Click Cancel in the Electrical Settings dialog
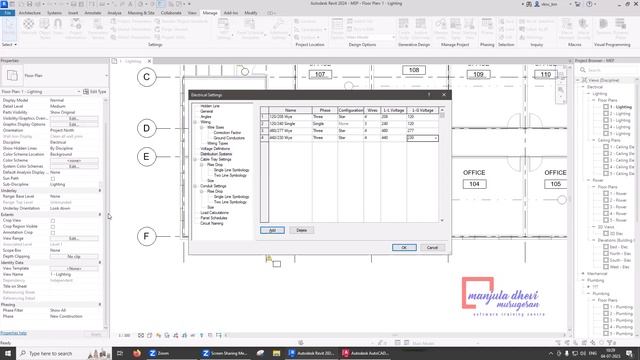640x360 pixels. tap(432, 247)
